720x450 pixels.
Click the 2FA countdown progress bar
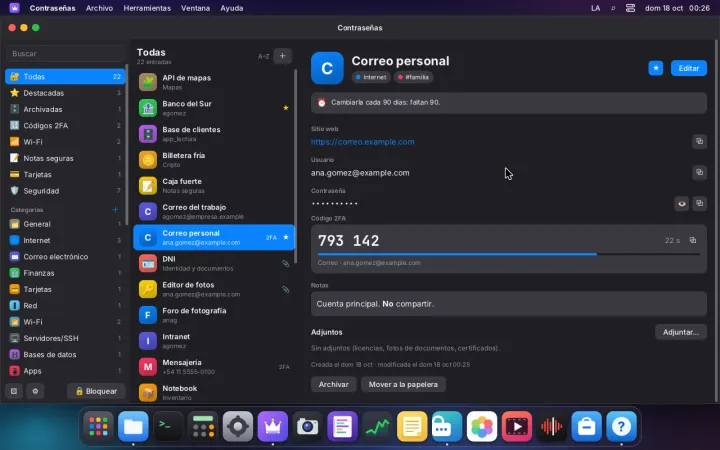tap(508, 254)
